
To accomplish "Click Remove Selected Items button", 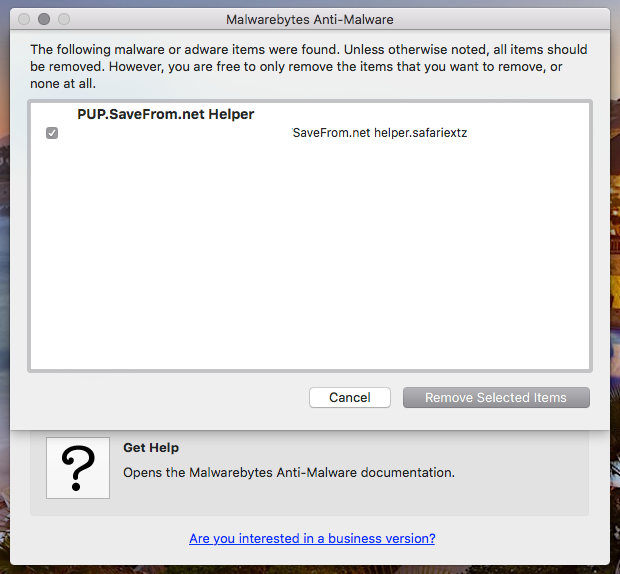I will tap(496, 397).
